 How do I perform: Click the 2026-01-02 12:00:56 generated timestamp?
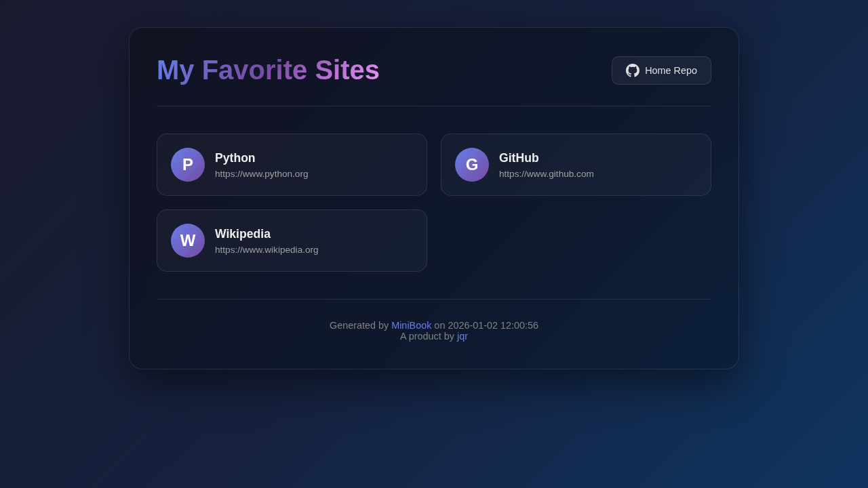(493, 325)
